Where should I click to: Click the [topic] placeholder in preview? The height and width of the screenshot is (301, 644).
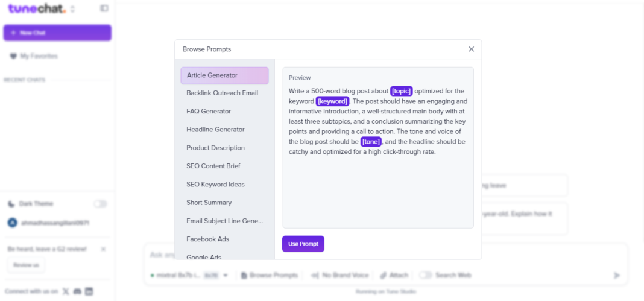click(x=401, y=91)
